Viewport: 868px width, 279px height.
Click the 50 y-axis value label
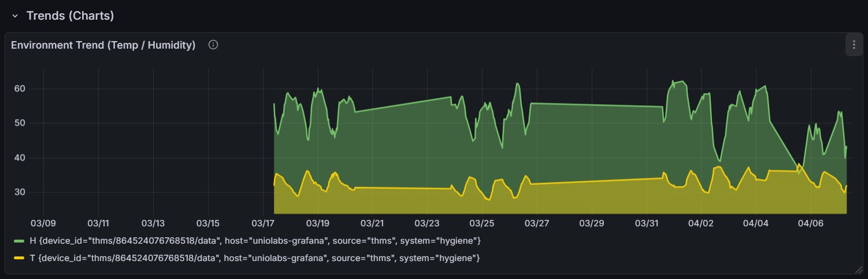click(20, 123)
